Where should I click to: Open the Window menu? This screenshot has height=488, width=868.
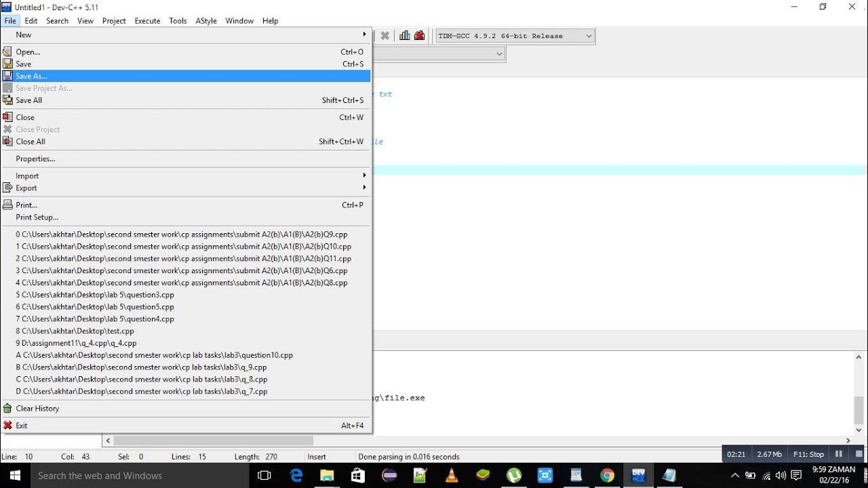239,21
